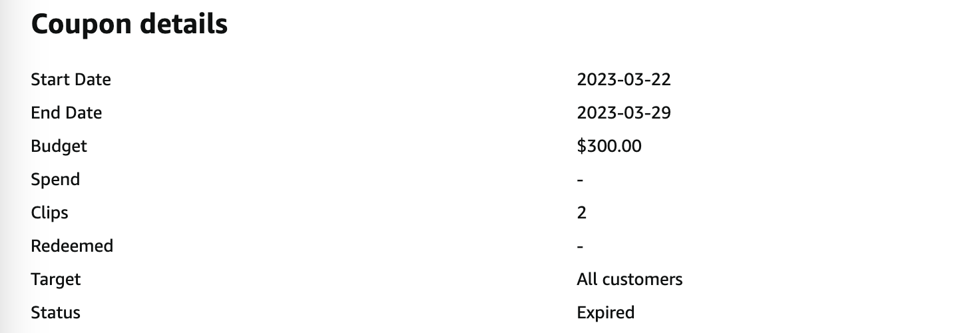Image resolution: width=980 pixels, height=333 pixels.
Task: Select the Clips label
Action: (49, 213)
